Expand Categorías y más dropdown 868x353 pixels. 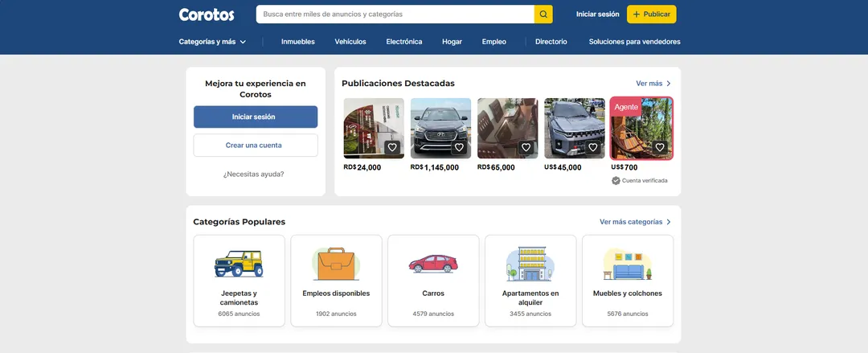(x=212, y=42)
